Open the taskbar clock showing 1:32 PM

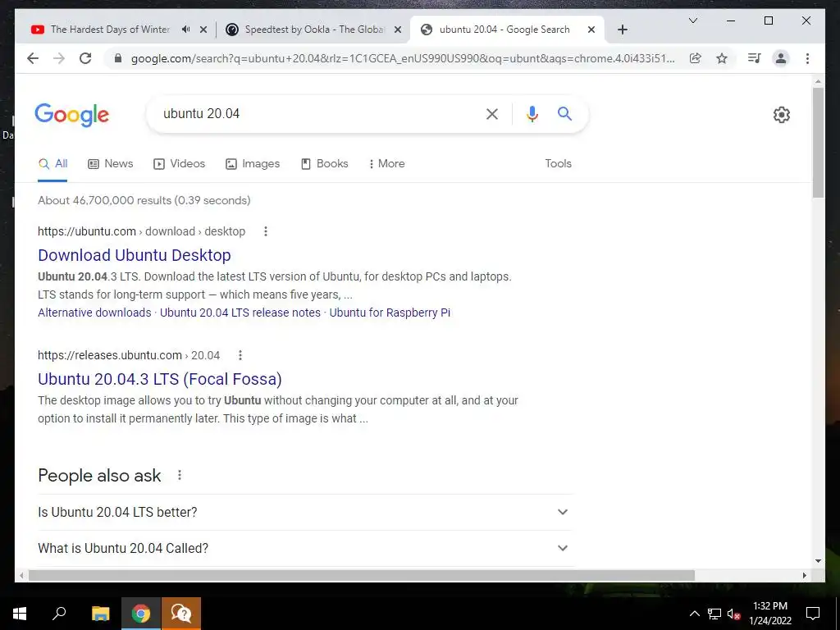769,614
